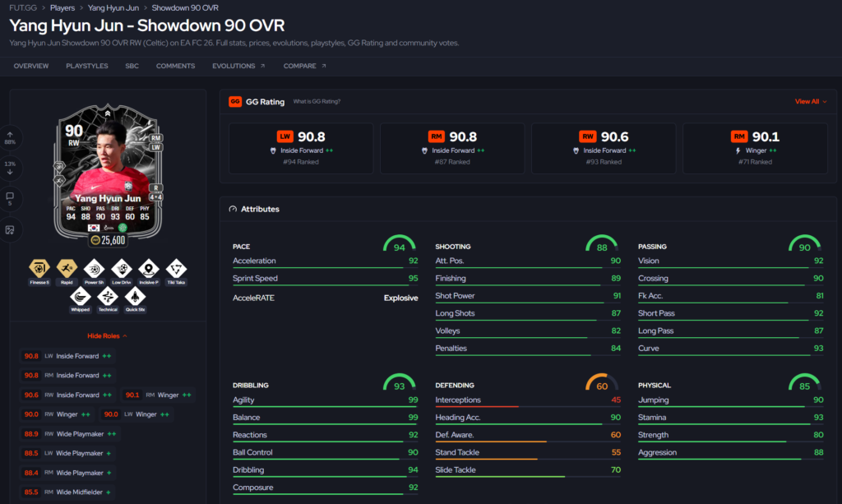Expand GG Rating with View All
842x504 pixels.
tap(811, 101)
